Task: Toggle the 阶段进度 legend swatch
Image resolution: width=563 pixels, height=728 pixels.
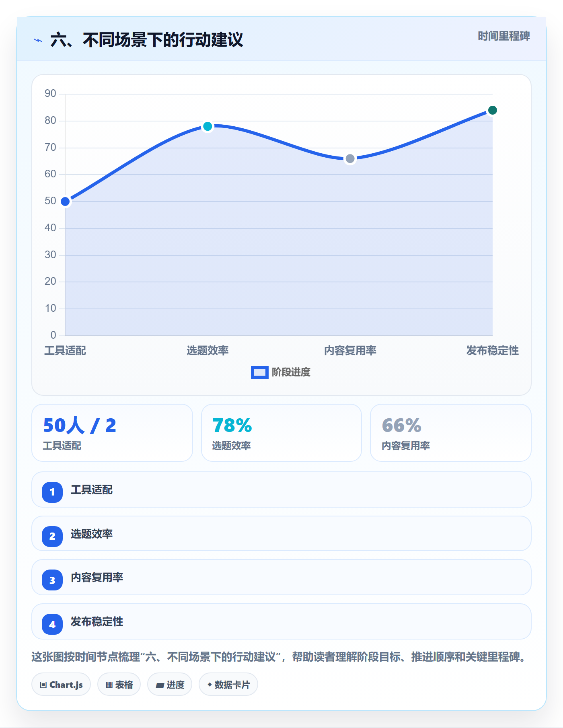Action: point(259,372)
